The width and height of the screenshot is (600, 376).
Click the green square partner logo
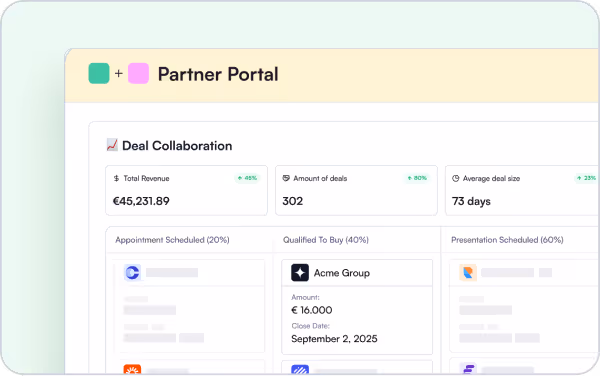pyautogui.click(x=99, y=73)
